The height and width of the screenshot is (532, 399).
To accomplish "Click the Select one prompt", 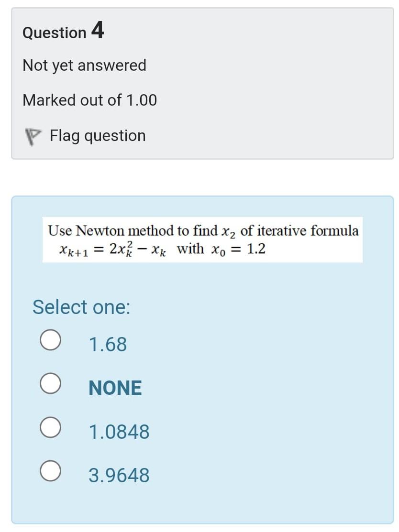I will click(x=81, y=306).
